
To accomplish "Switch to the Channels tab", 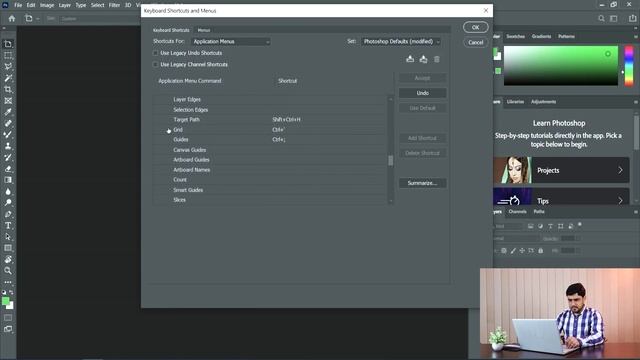I will click(x=518, y=212).
